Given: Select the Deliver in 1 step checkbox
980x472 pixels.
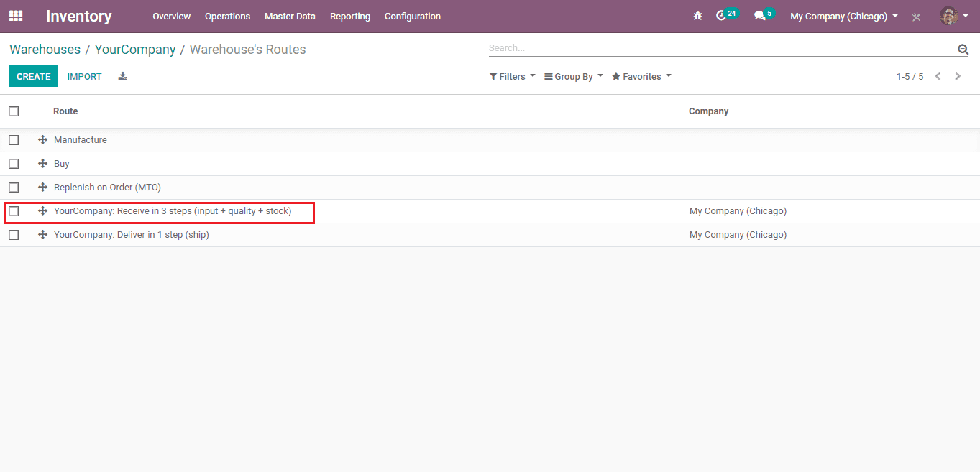Looking at the screenshot, I should [x=14, y=235].
